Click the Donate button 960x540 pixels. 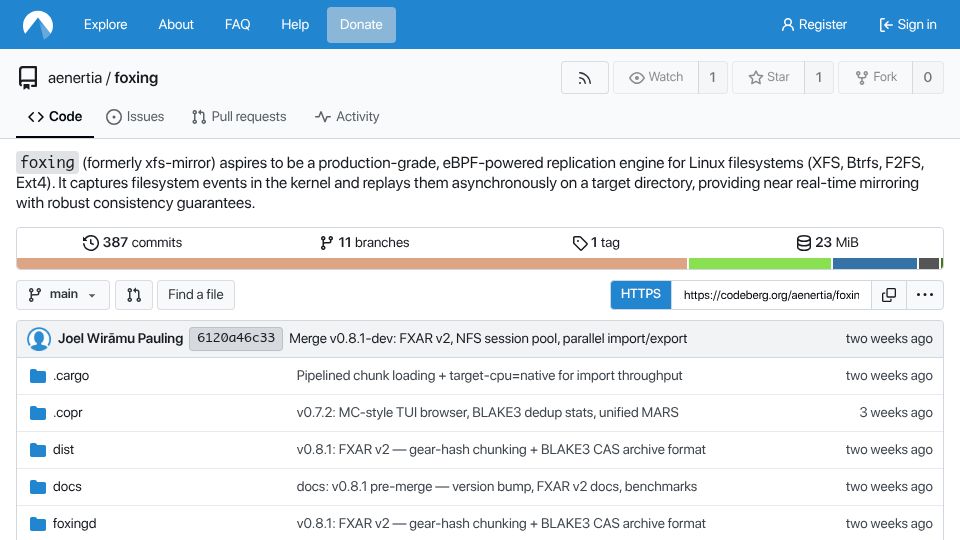[361, 24]
